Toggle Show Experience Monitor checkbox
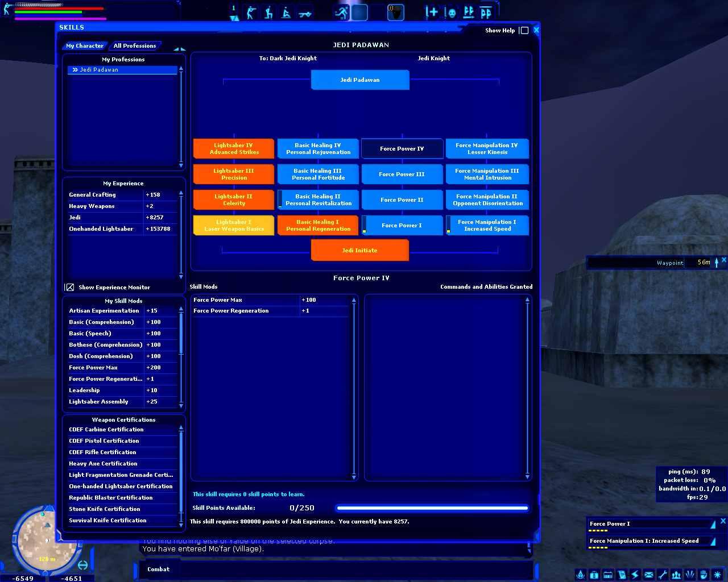 [x=69, y=287]
